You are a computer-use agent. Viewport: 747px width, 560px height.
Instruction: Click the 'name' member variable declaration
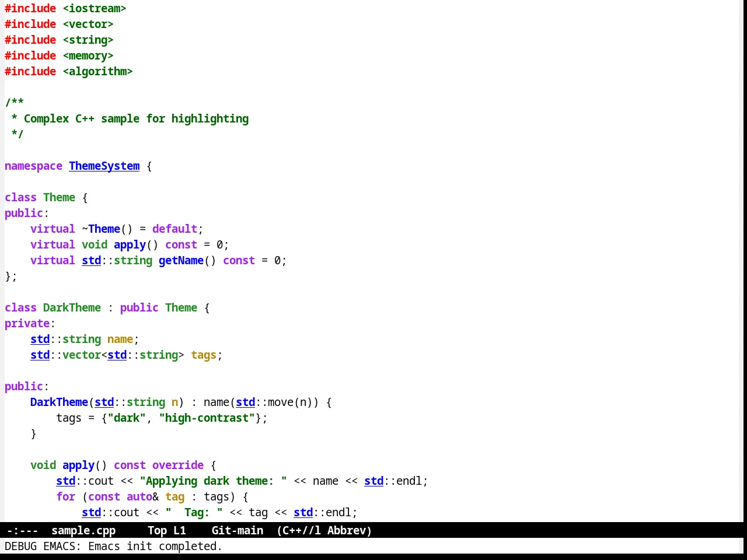click(x=120, y=339)
